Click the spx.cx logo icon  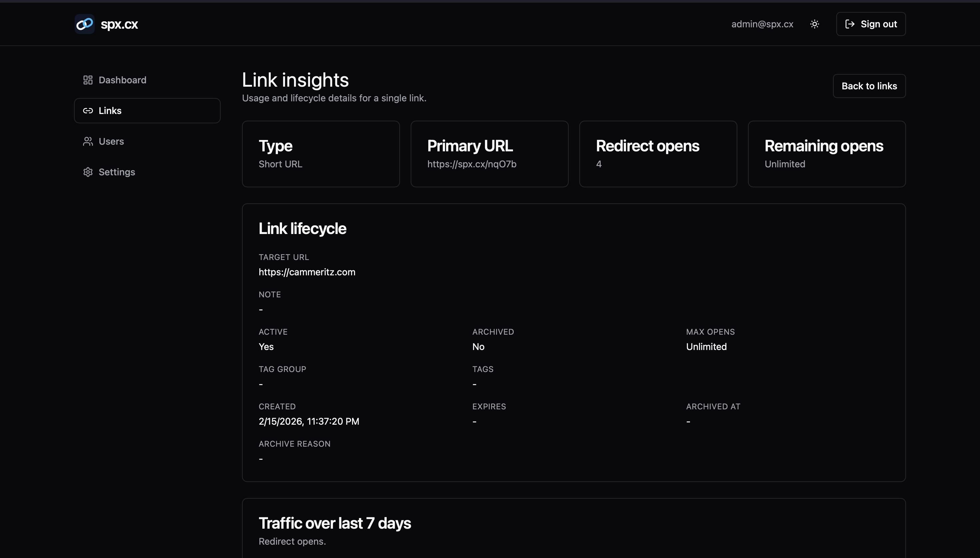coord(84,24)
